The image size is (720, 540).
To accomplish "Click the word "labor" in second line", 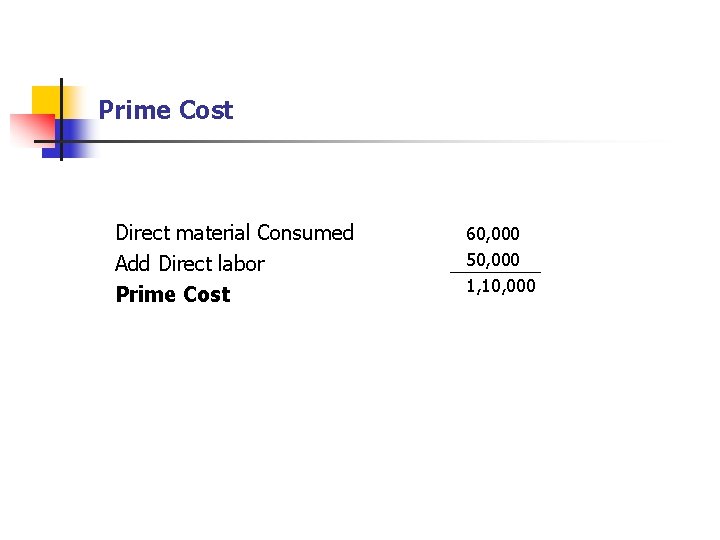I will pos(242,264).
